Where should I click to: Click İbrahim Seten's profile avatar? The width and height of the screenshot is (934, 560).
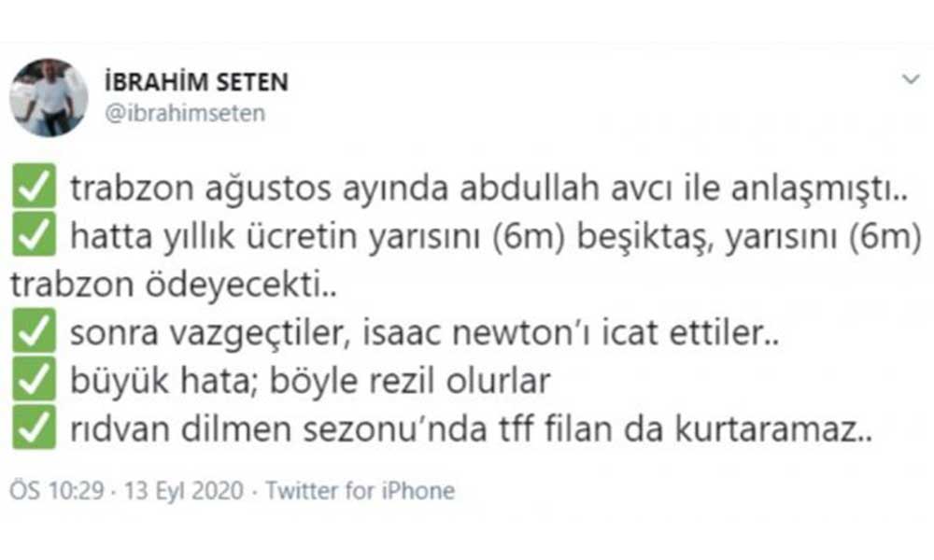(49, 98)
